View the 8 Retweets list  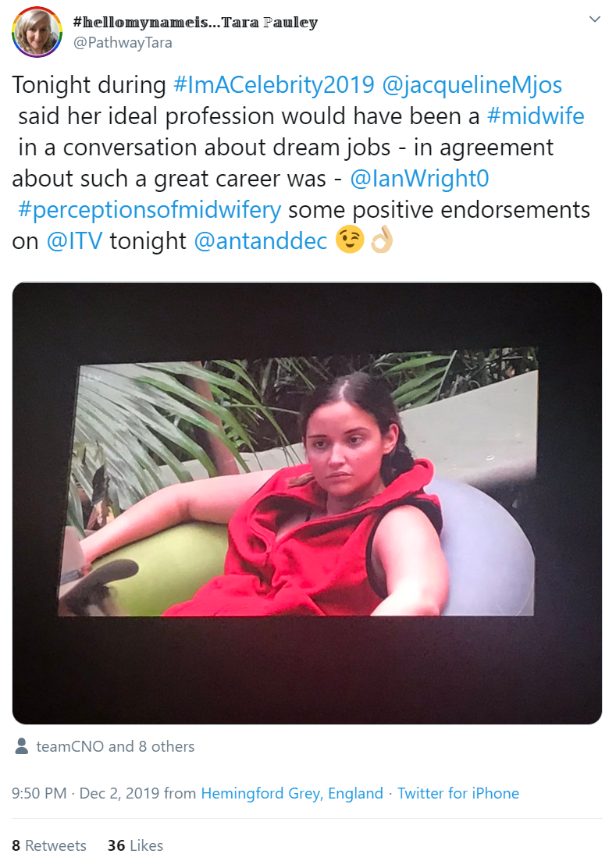point(49,845)
